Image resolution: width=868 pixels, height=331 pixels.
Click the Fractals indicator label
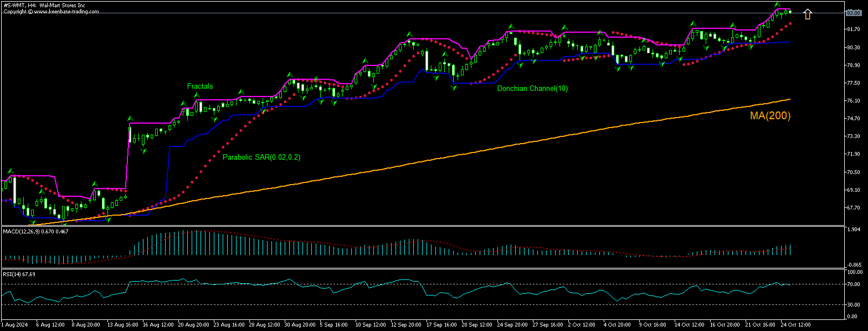(x=200, y=86)
